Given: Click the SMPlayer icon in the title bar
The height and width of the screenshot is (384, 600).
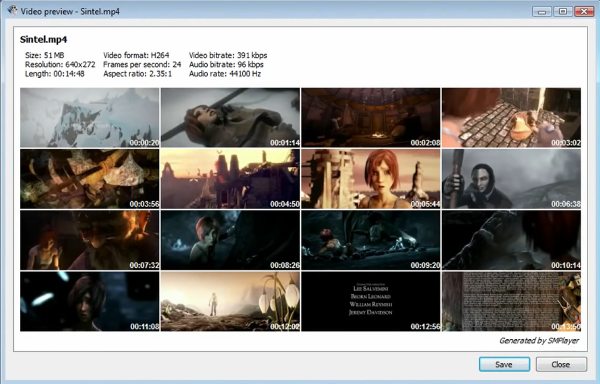Looking at the screenshot, I should point(13,11).
